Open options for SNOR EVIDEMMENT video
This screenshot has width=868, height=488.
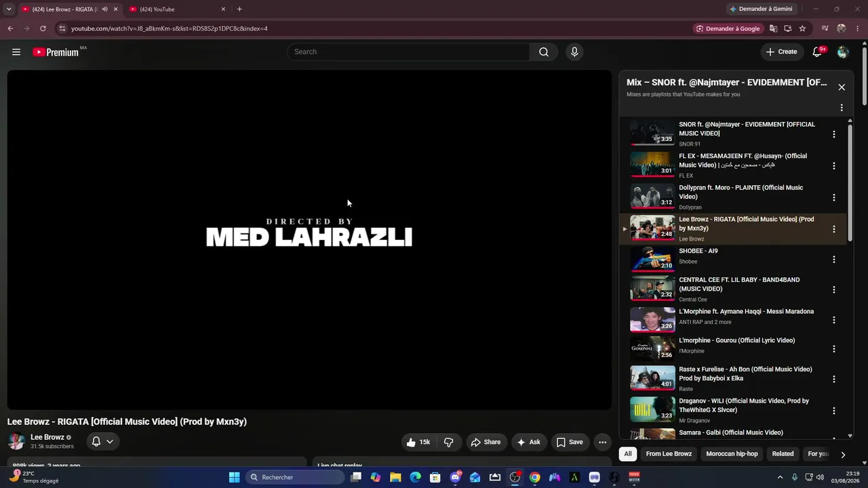click(x=834, y=134)
